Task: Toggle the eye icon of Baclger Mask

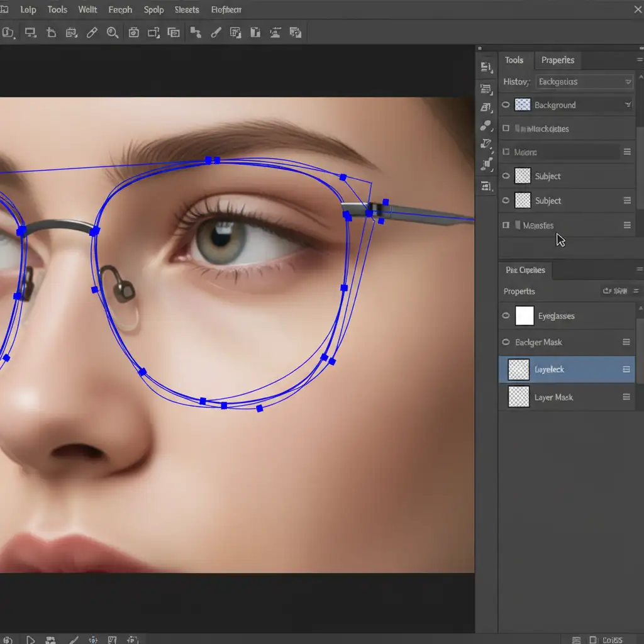Action: [x=506, y=342]
